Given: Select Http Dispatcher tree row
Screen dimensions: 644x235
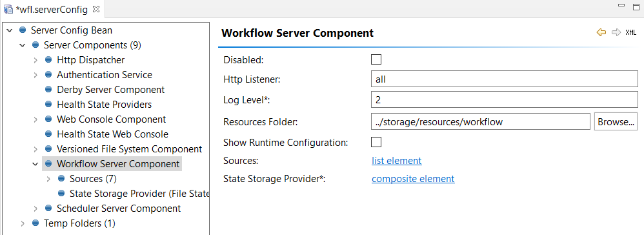Looking at the screenshot, I should (91, 60).
